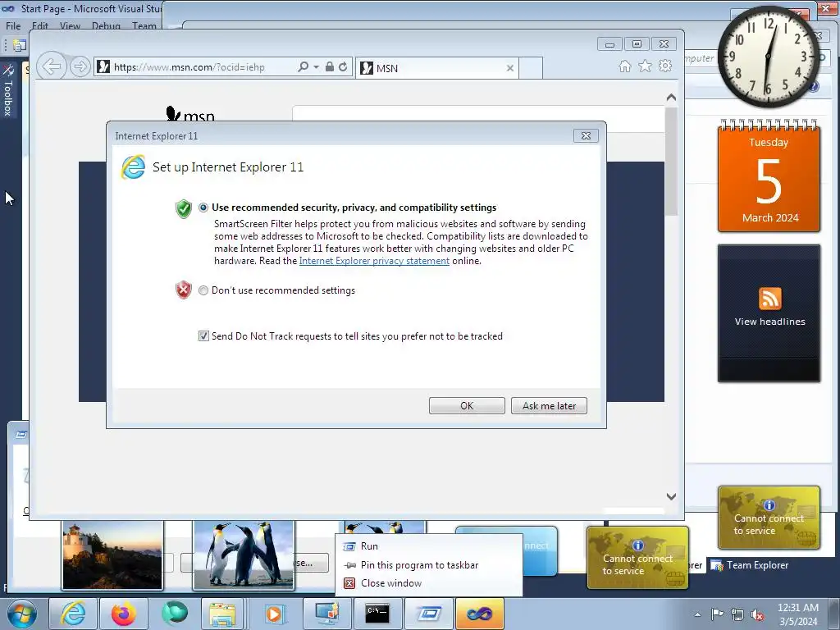Open Team menu in Visual Studio
The image size is (840, 630).
144,25
